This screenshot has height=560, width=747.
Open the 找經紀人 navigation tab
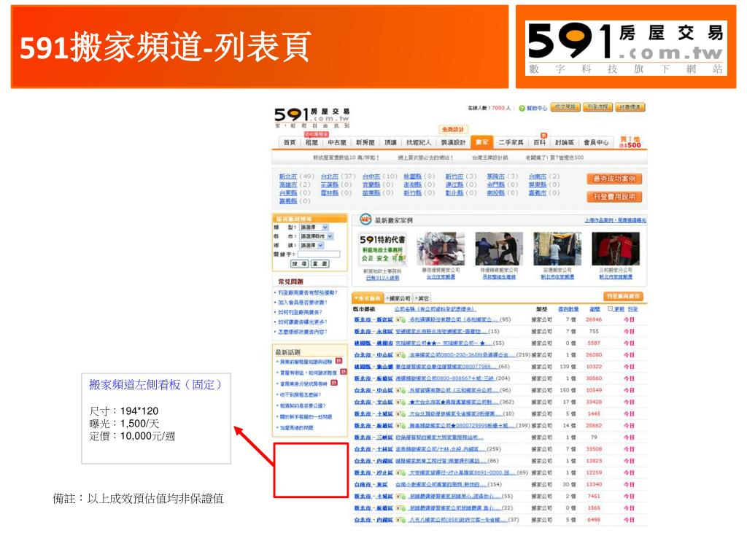419,142
